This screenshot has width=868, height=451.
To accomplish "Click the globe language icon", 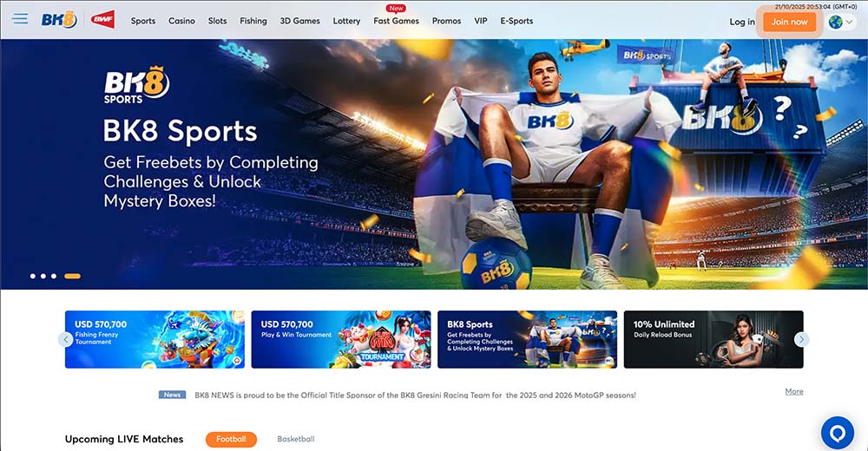I will (x=835, y=23).
